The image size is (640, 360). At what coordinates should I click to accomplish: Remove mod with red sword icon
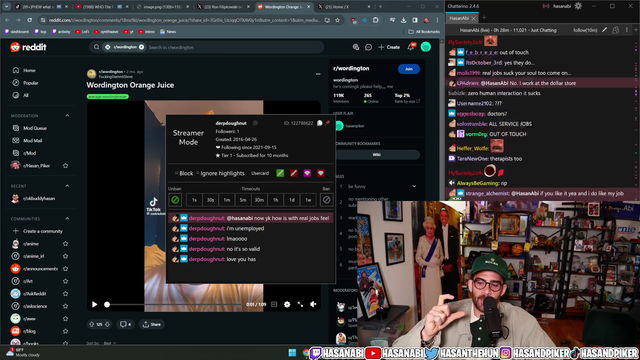click(x=293, y=173)
